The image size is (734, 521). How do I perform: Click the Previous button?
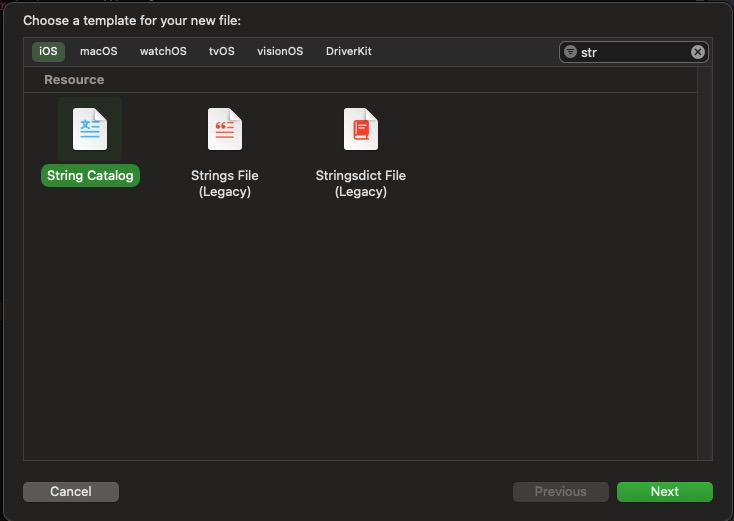[561, 492]
